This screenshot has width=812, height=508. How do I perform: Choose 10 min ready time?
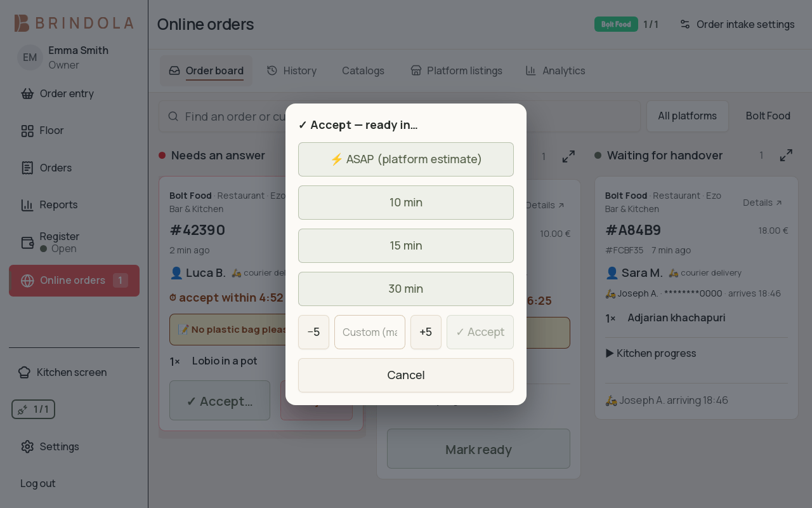(x=406, y=203)
